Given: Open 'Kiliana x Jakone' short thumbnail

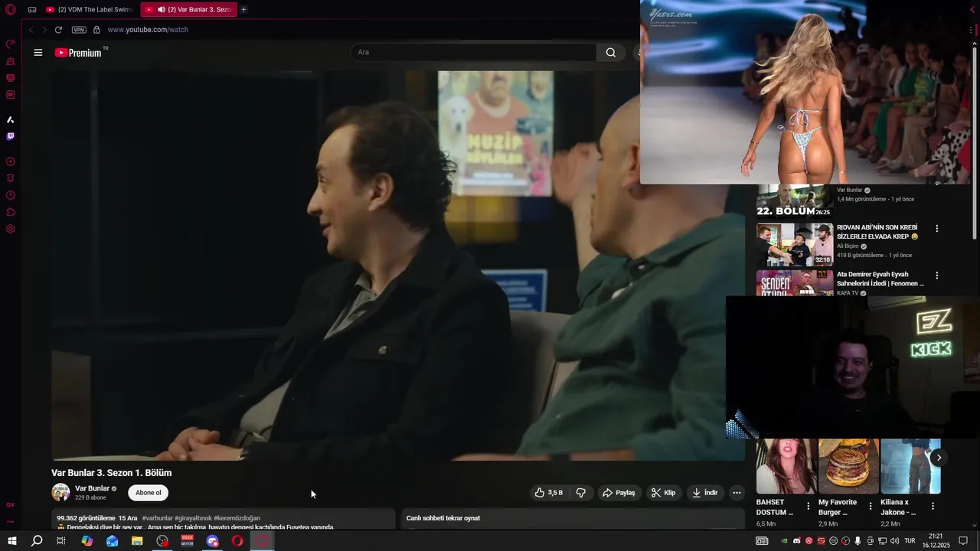Looking at the screenshot, I should [x=910, y=466].
